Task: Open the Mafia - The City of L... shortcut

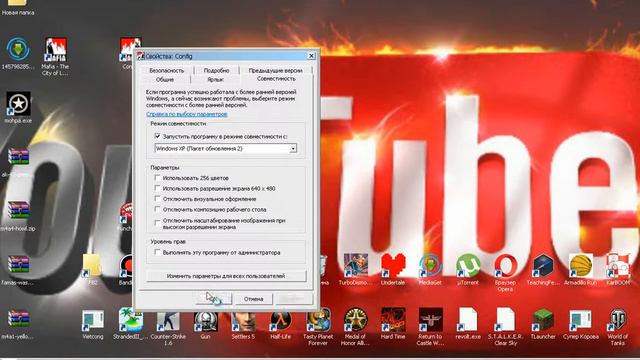Action: pyautogui.click(x=56, y=50)
